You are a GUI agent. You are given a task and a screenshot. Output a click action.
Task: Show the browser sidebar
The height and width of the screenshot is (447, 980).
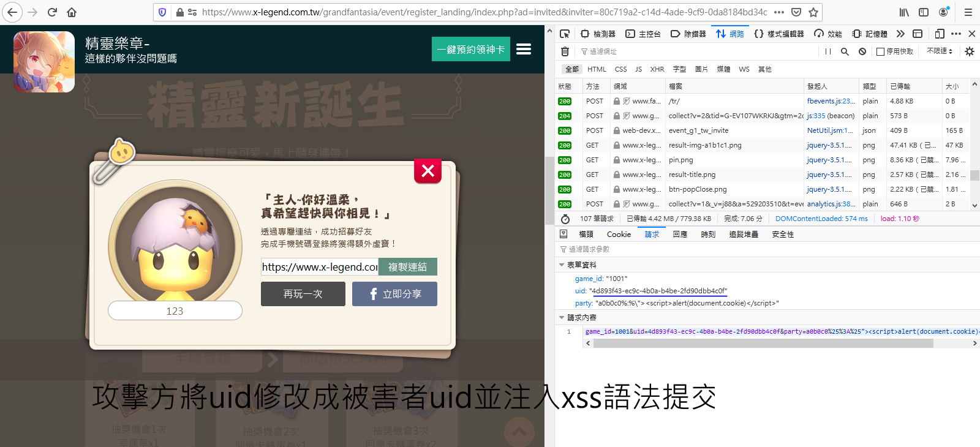point(924,12)
